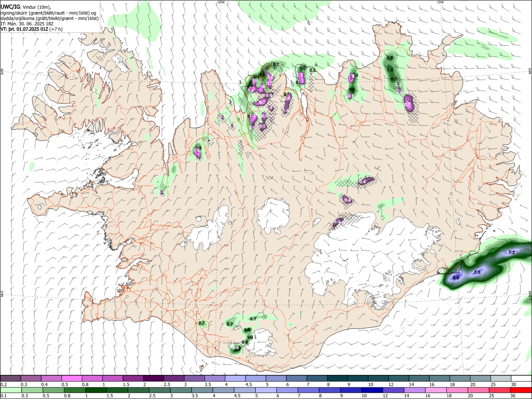Screen dimensions: 532x399
Task: Click the light pink 16 swatch in lower scale
Action: (x=436, y=390)
